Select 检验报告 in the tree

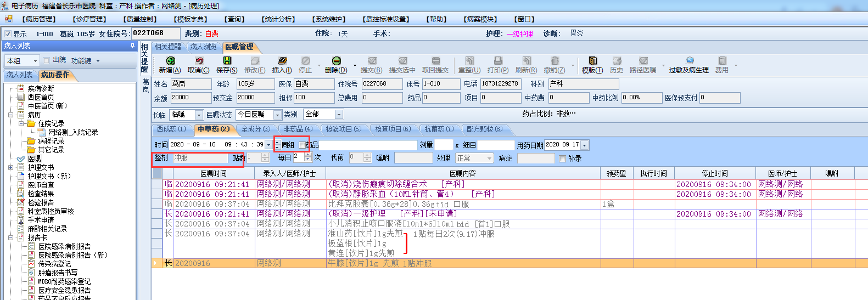(x=41, y=203)
